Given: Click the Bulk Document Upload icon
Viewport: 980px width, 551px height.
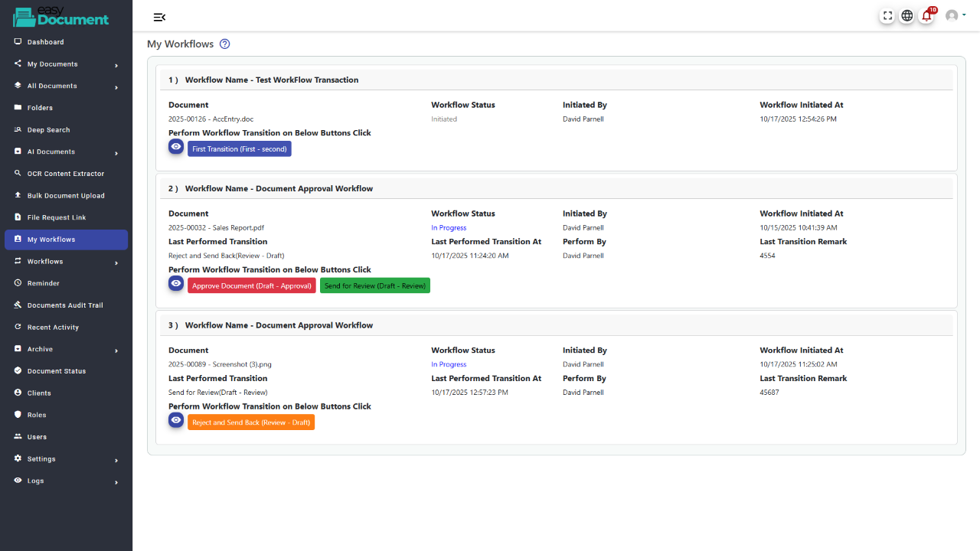Looking at the screenshot, I should click(x=18, y=196).
